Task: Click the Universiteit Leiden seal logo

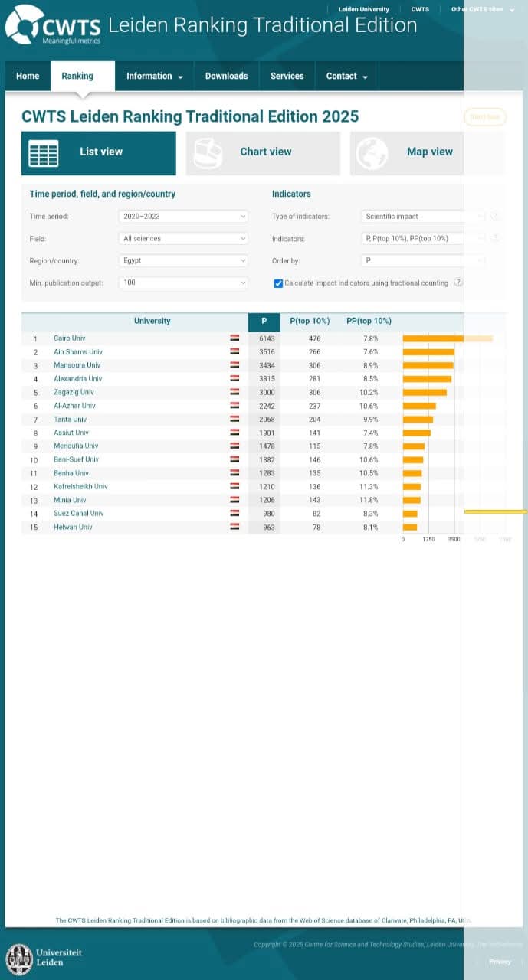Action: coord(19,959)
